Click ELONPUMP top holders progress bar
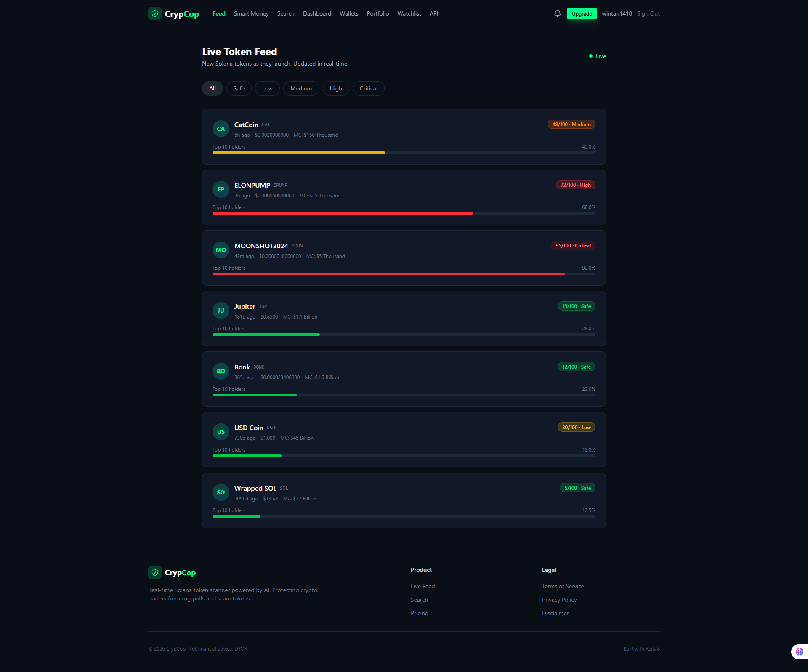 tap(404, 213)
